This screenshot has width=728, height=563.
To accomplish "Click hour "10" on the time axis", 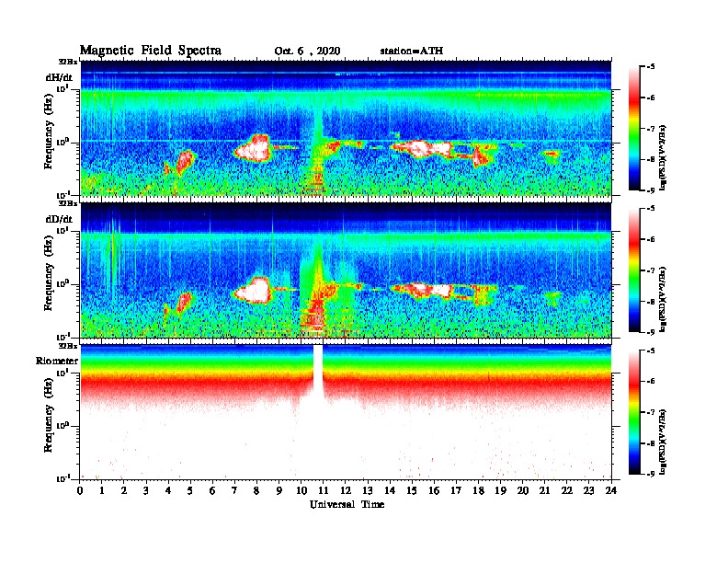I will pos(301,491).
